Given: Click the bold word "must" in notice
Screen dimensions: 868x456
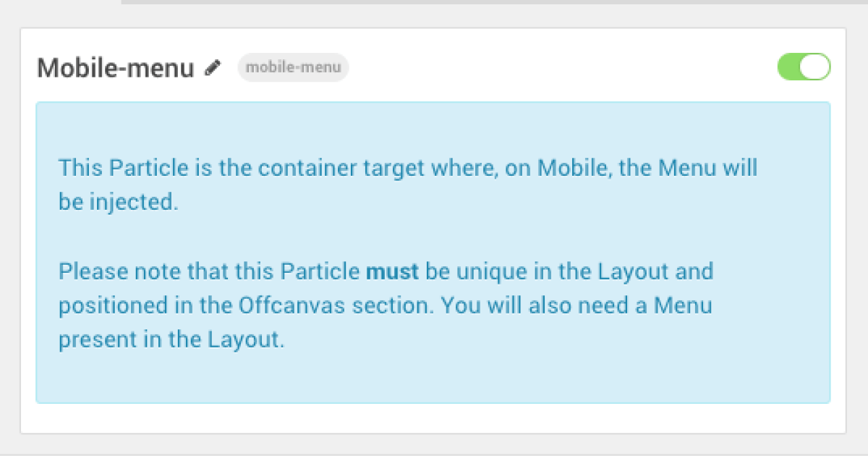Looking at the screenshot, I should click(x=392, y=271).
